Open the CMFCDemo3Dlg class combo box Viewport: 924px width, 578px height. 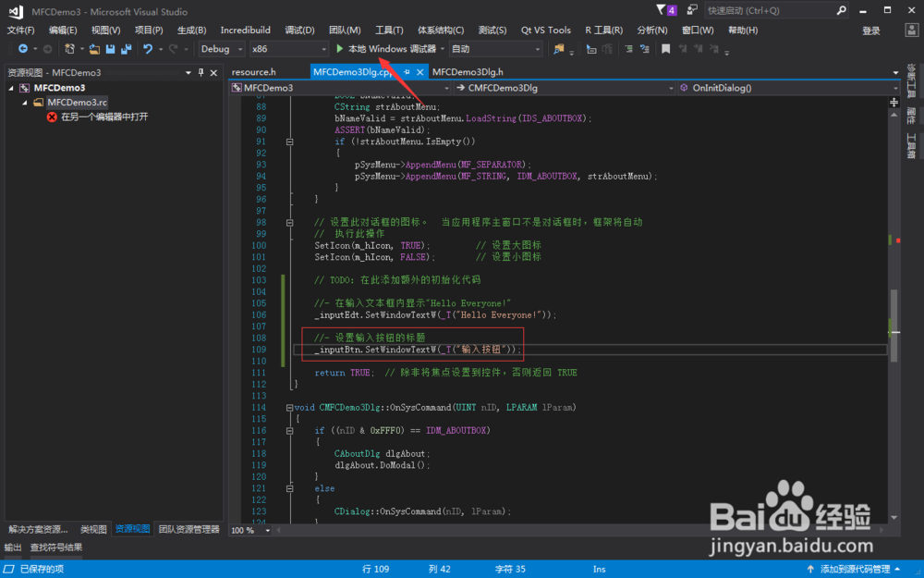[x=565, y=88]
